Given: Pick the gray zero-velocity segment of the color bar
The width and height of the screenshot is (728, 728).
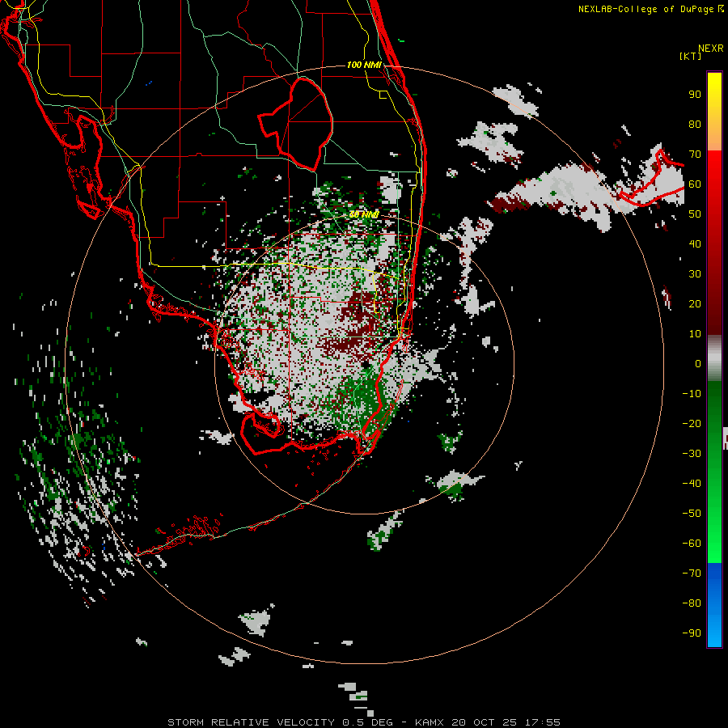Looking at the screenshot, I should pos(714,358).
